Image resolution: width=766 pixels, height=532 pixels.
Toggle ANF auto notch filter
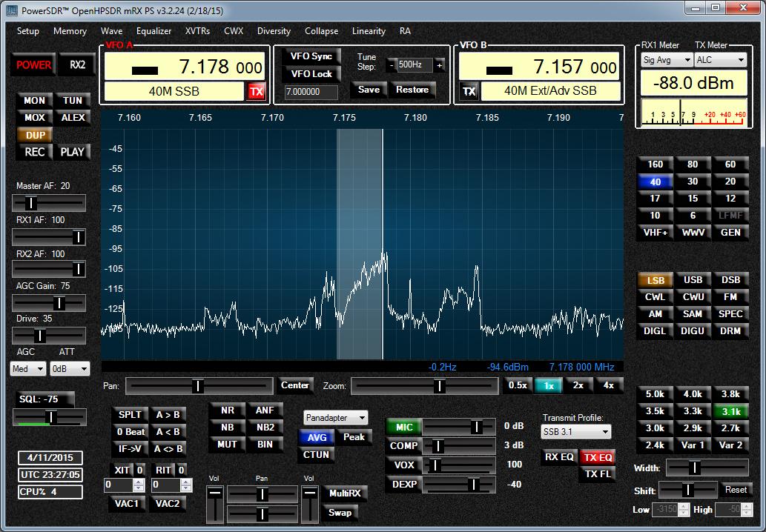click(265, 411)
